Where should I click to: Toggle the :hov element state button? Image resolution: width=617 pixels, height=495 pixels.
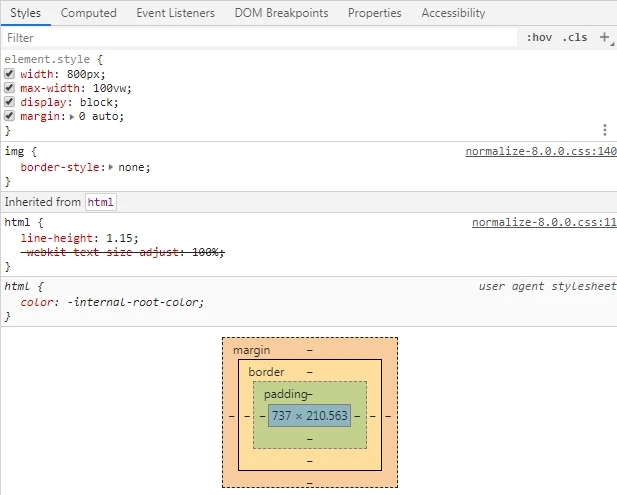[x=539, y=37]
